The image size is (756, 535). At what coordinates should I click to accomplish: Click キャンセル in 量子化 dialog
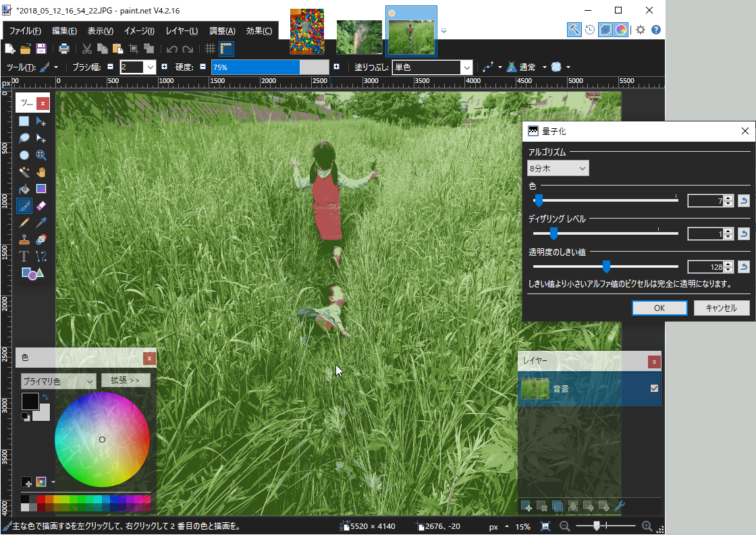(x=722, y=308)
